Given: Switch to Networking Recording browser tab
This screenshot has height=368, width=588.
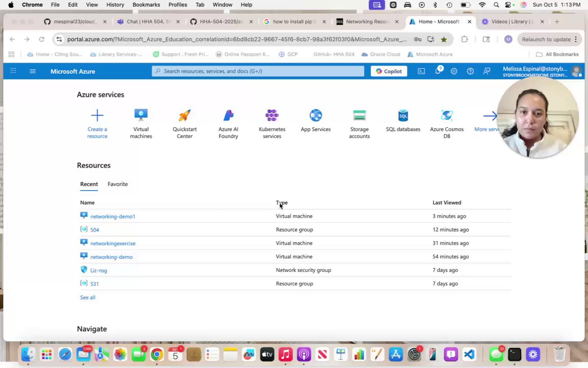Looking at the screenshot, I should click(367, 21).
